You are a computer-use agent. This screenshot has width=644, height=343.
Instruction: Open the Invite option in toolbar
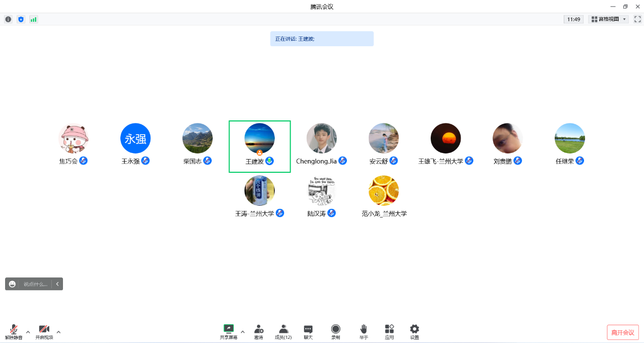[259, 331]
